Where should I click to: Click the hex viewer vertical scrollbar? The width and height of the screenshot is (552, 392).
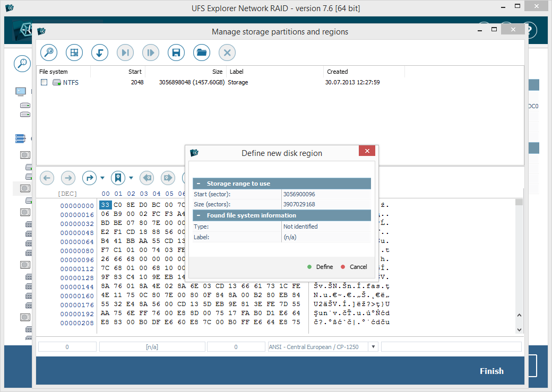(519, 265)
